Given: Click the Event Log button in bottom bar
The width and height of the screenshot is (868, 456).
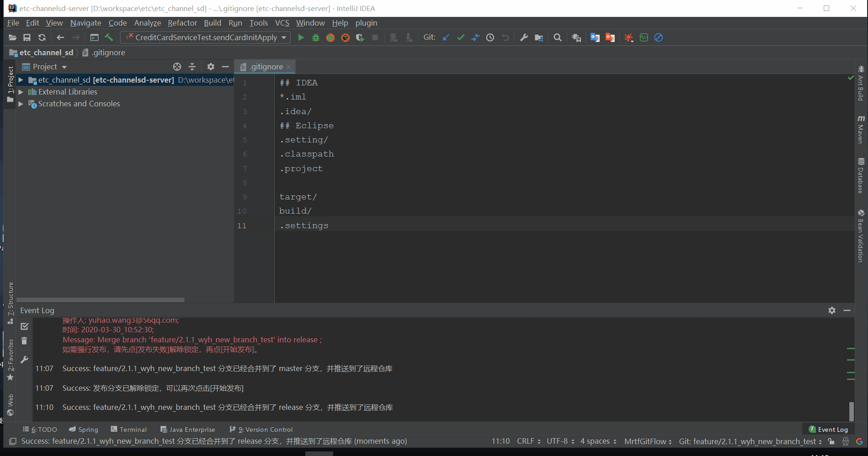Looking at the screenshot, I should tap(828, 430).
